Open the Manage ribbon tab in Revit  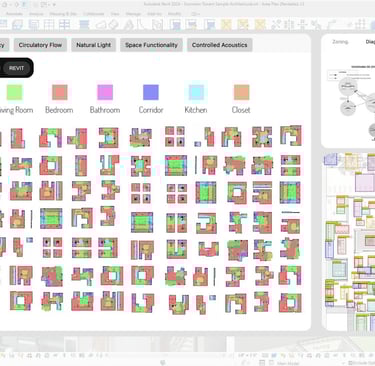coord(133,14)
